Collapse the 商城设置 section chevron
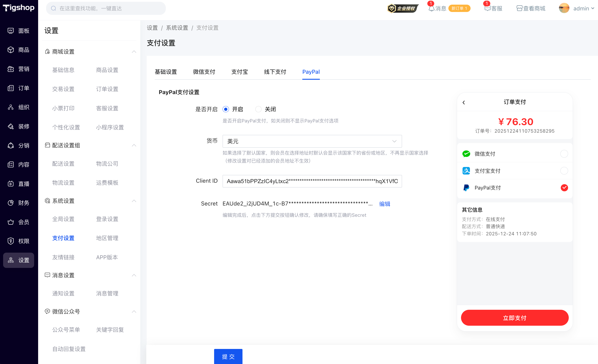 click(134, 52)
